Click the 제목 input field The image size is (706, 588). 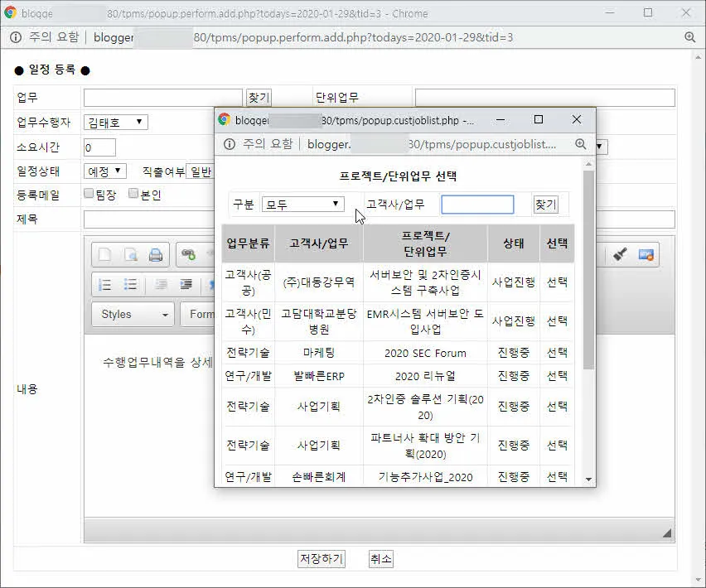pos(148,219)
